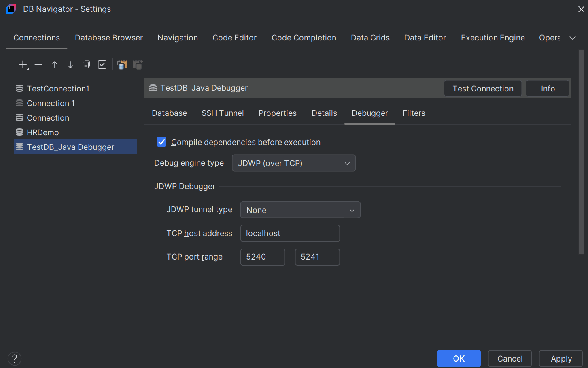Image resolution: width=588 pixels, height=368 pixels.
Task: Move connection up with arrow icon
Action: [x=55, y=65]
